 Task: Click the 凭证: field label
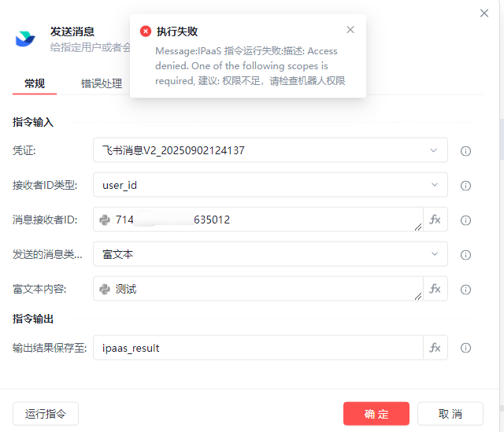[x=24, y=150]
